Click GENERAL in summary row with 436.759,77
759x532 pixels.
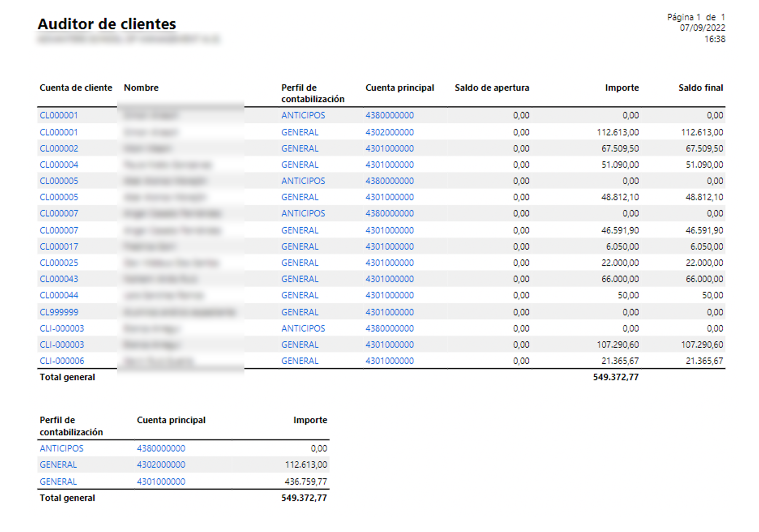[x=58, y=481]
